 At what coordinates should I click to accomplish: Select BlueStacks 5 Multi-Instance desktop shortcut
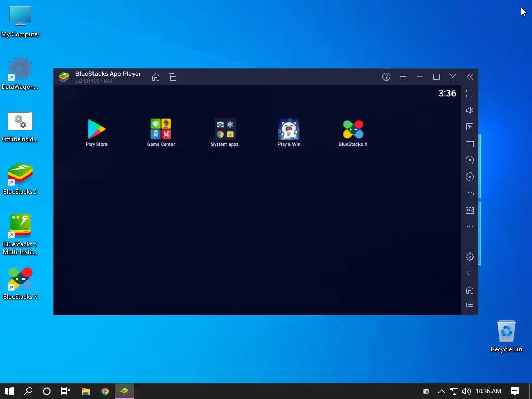(20, 234)
